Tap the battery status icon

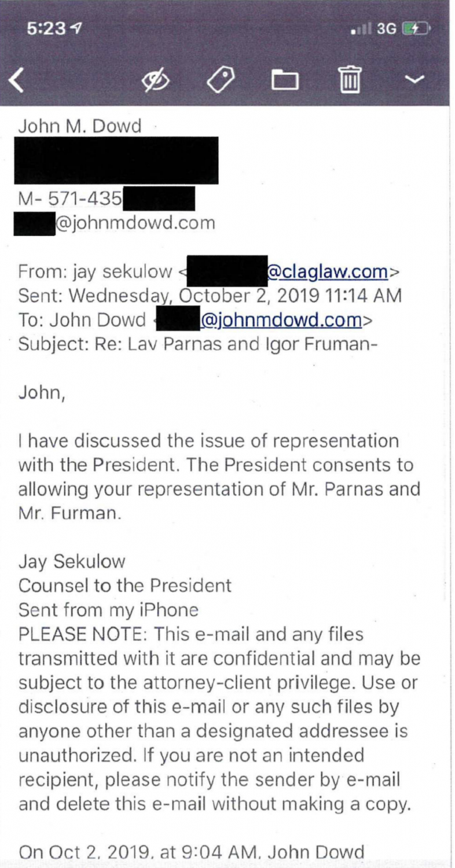(417, 29)
